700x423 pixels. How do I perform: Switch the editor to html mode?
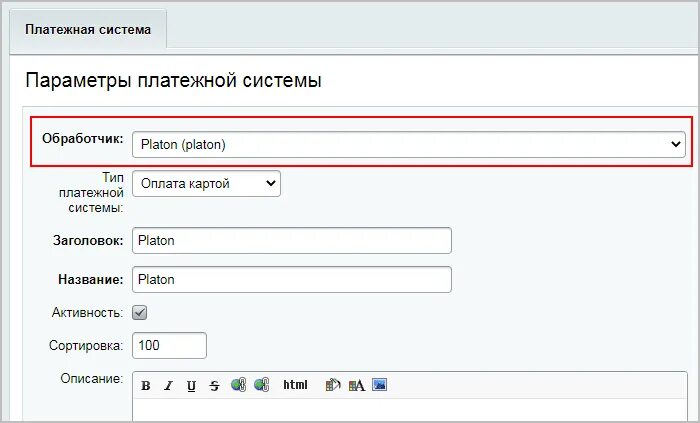tap(295, 385)
